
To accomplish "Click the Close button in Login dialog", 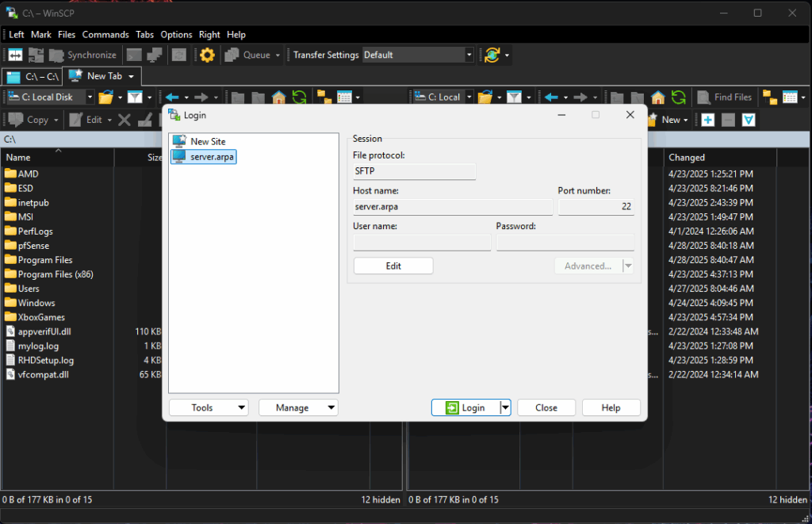I will coord(546,407).
